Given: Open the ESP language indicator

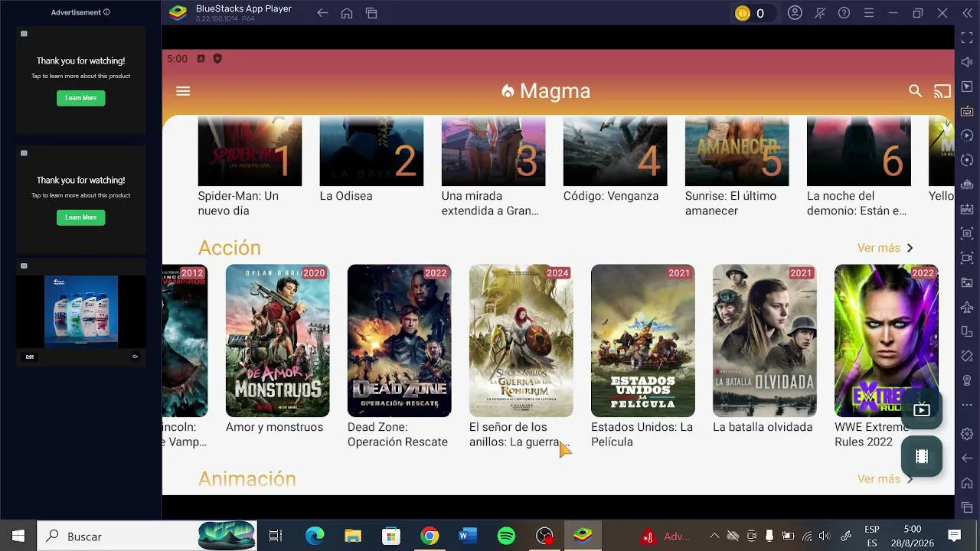Looking at the screenshot, I should point(871,536).
